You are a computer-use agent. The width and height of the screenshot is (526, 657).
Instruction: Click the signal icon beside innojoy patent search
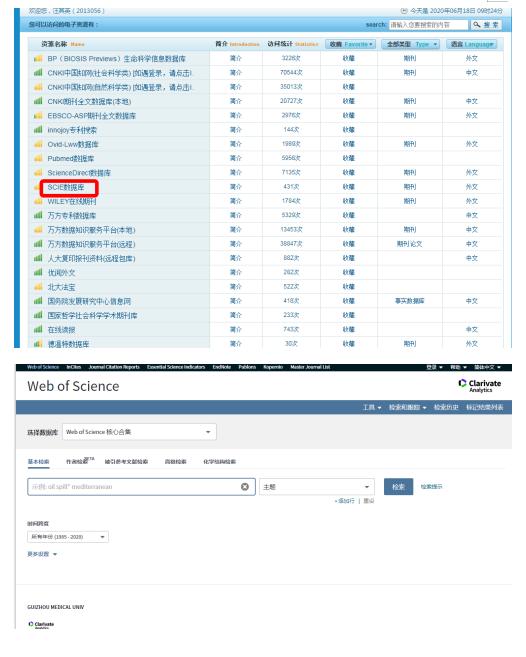[38, 130]
